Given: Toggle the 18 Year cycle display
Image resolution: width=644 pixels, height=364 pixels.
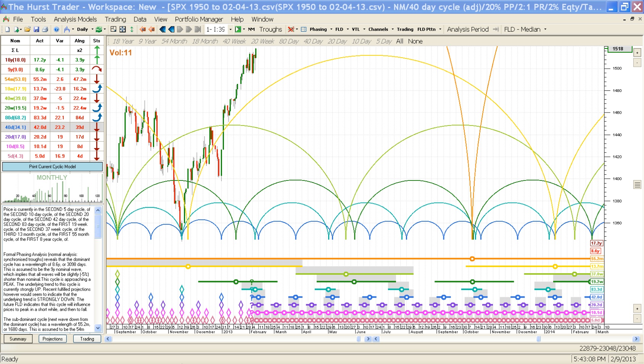Looking at the screenshot, I should click(x=123, y=41).
